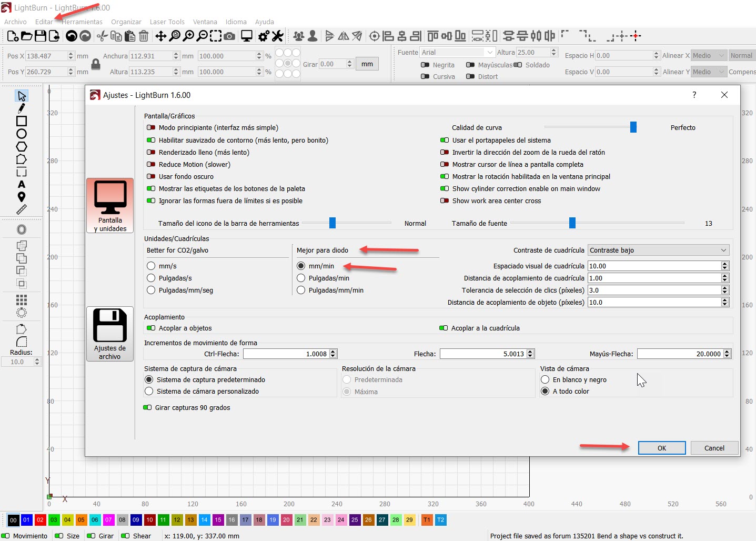
Task: Toggle Show work area center cross
Action: [445, 201]
